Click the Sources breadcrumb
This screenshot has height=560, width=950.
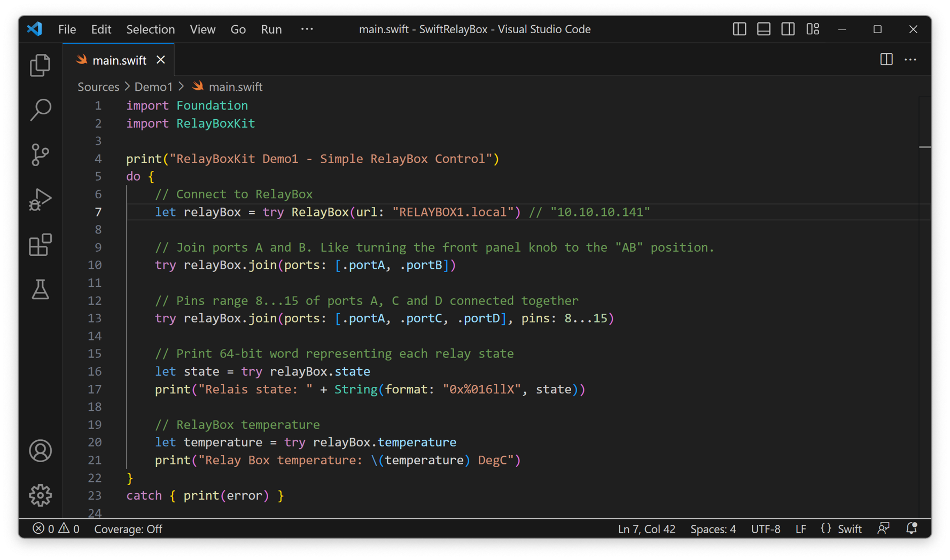click(98, 87)
